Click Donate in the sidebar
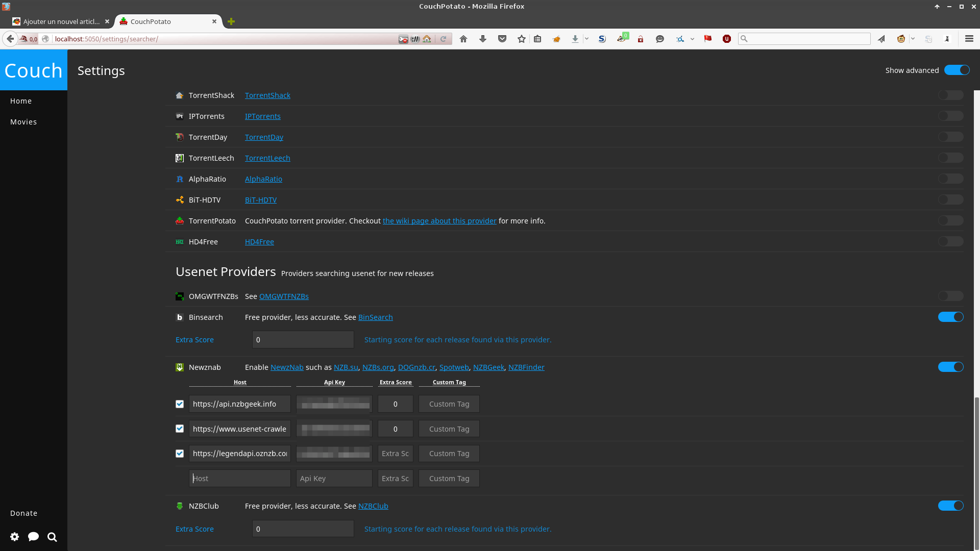The height and width of the screenshot is (551, 980). click(x=23, y=513)
